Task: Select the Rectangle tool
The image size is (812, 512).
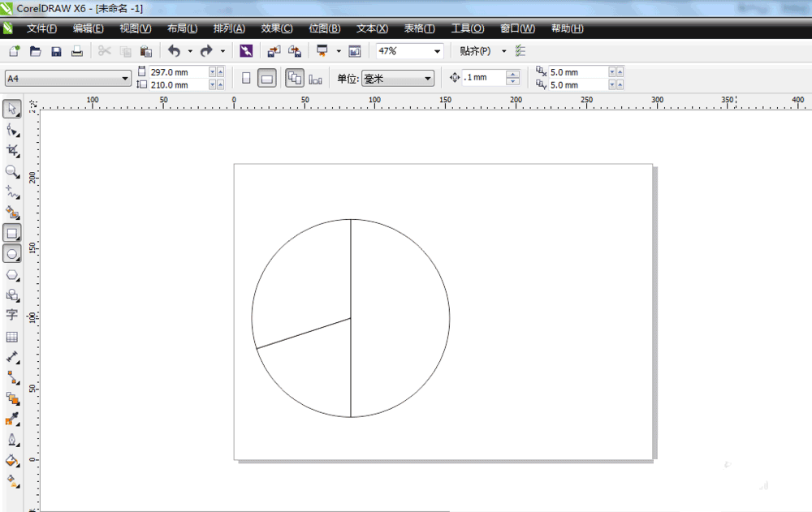Action: (12, 233)
